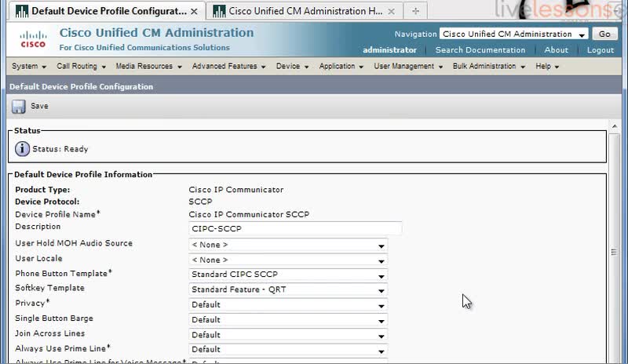Open a new browser tab with plus
Screen dimensions: 628x364
tap(415, 11)
